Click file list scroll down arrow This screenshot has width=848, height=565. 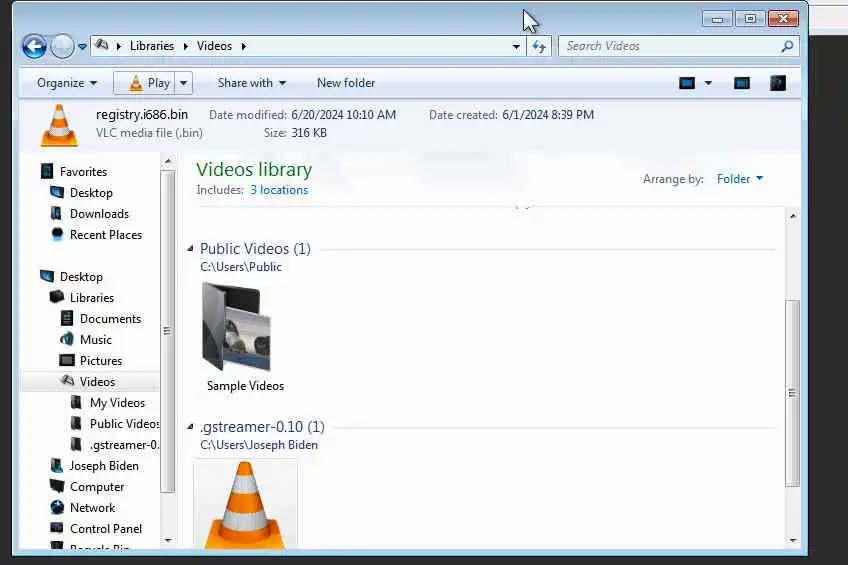pos(792,540)
